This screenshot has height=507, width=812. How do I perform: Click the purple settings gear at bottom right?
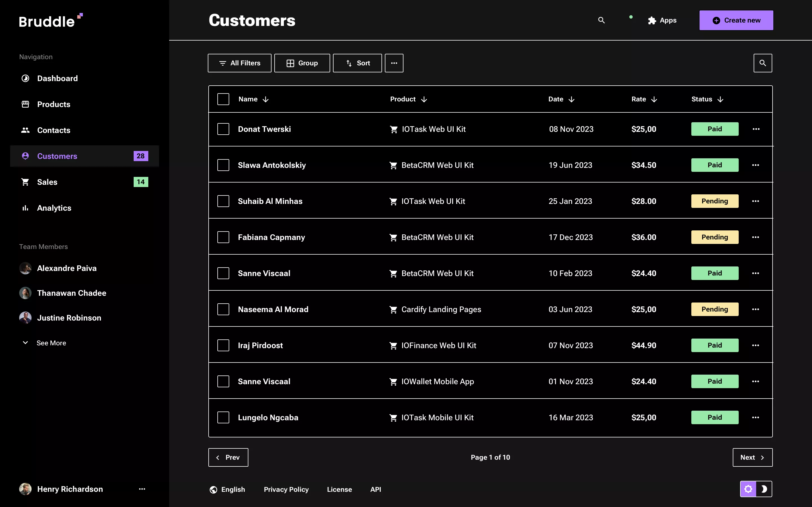[749, 489]
